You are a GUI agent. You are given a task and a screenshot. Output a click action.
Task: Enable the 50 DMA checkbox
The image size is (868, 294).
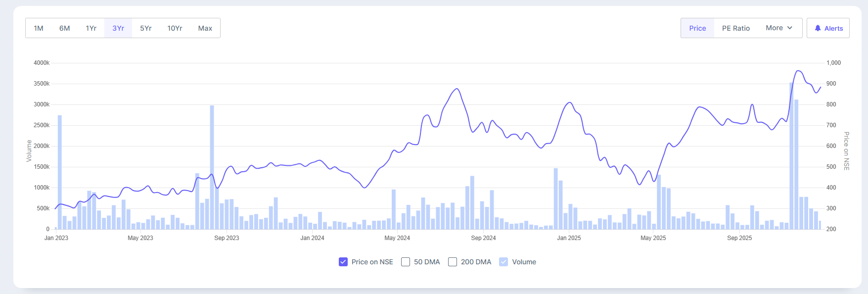[406, 262]
